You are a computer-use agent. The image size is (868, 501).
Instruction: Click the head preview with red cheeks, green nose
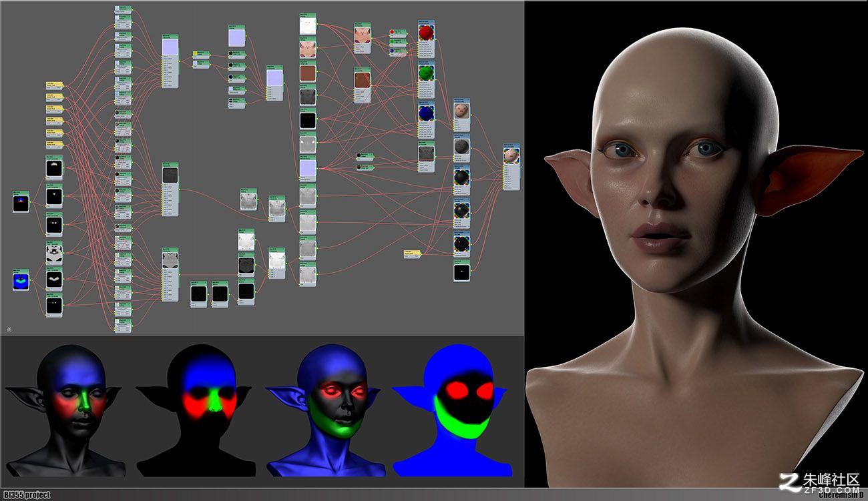[65, 409]
